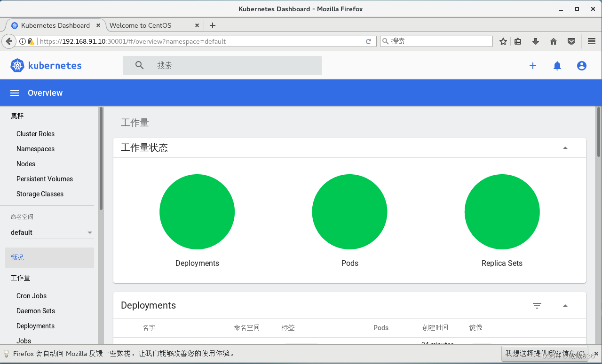The height and width of the screenshot is (364, 602).
Task: Click the Deployments green status circle
Action: [197, 212]
